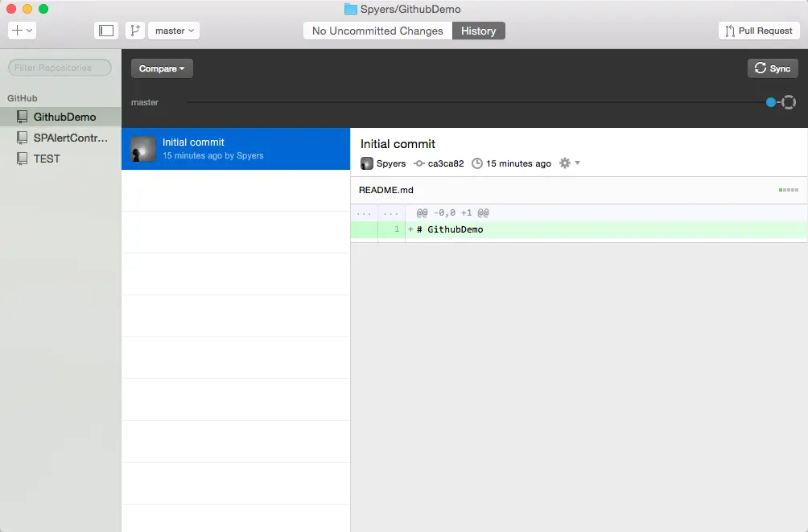Select the Initial commit row in history
The height and width of the screenshot is (532, 808).
coord(236,148)
